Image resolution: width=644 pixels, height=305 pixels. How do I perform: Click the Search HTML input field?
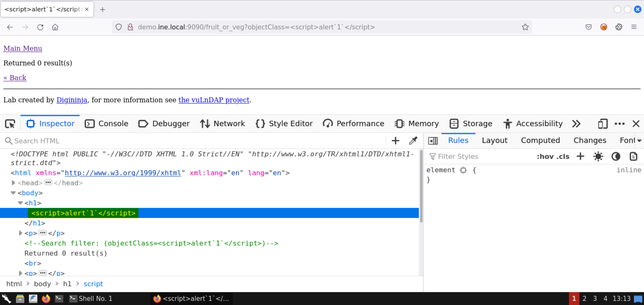[195, 141]
